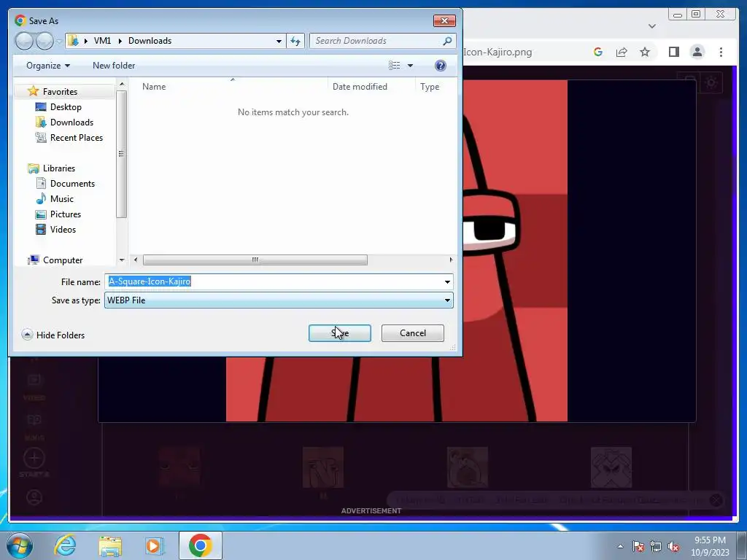Click the File name input field
747x560 pixels.
[274, 281]
